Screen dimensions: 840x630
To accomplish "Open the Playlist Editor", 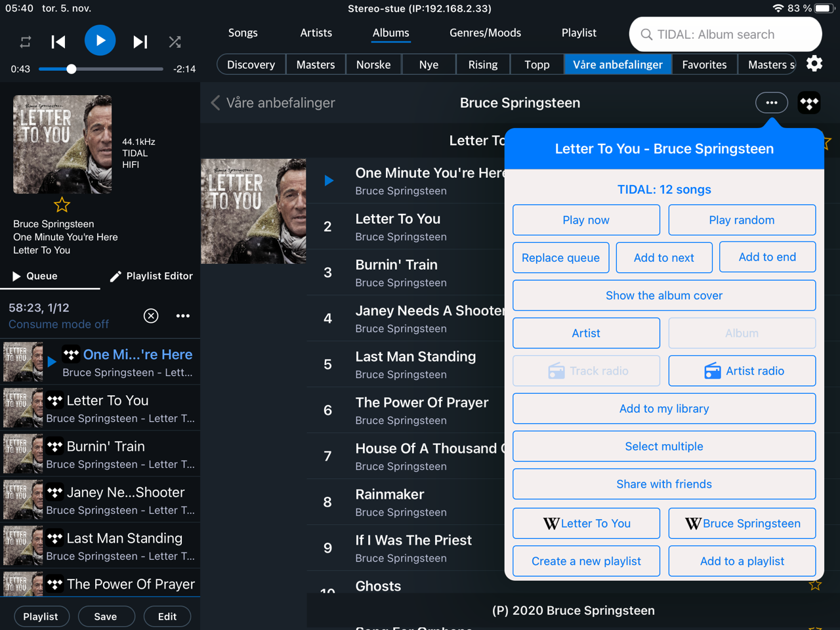I will click(x=151, y=276).
